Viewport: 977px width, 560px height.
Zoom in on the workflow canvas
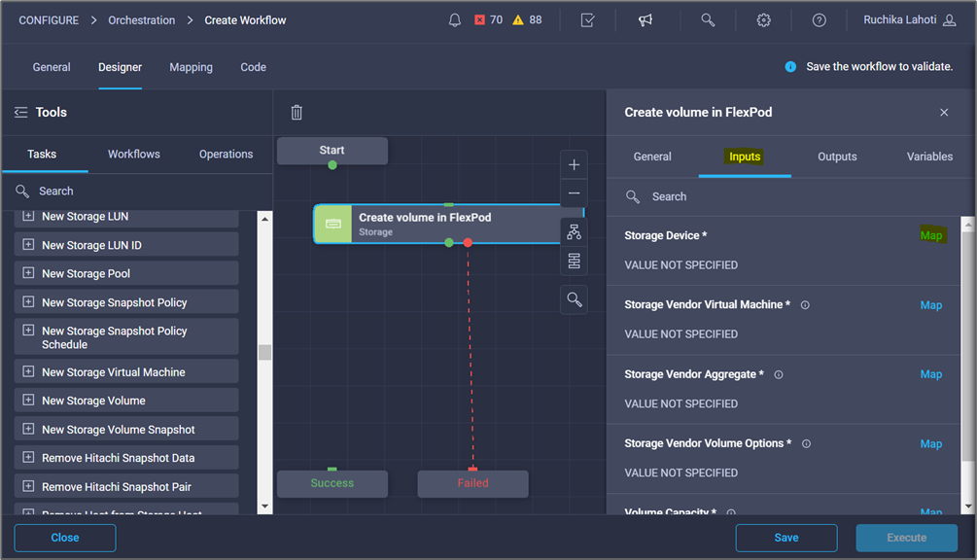tap(574, 164)
